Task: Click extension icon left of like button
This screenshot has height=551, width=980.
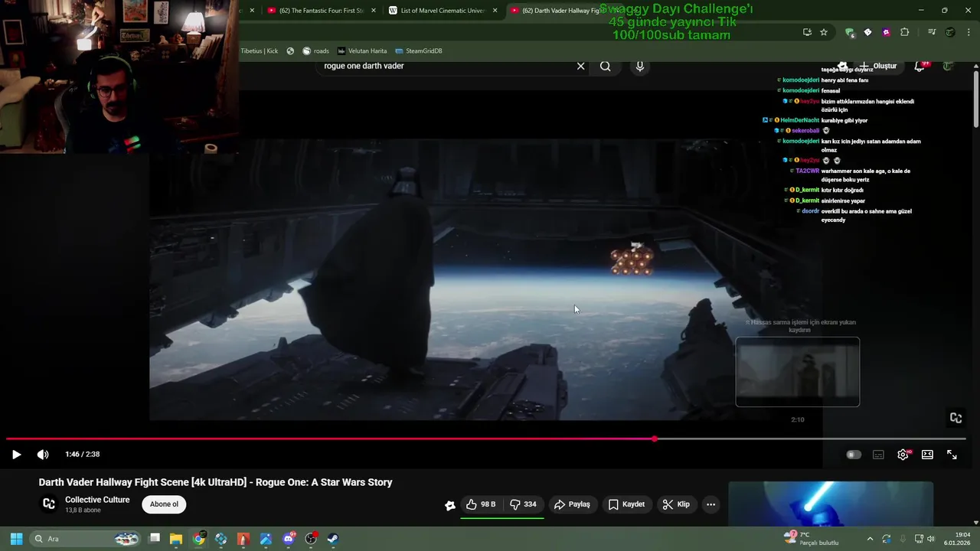Action: [x=450, y=505]
